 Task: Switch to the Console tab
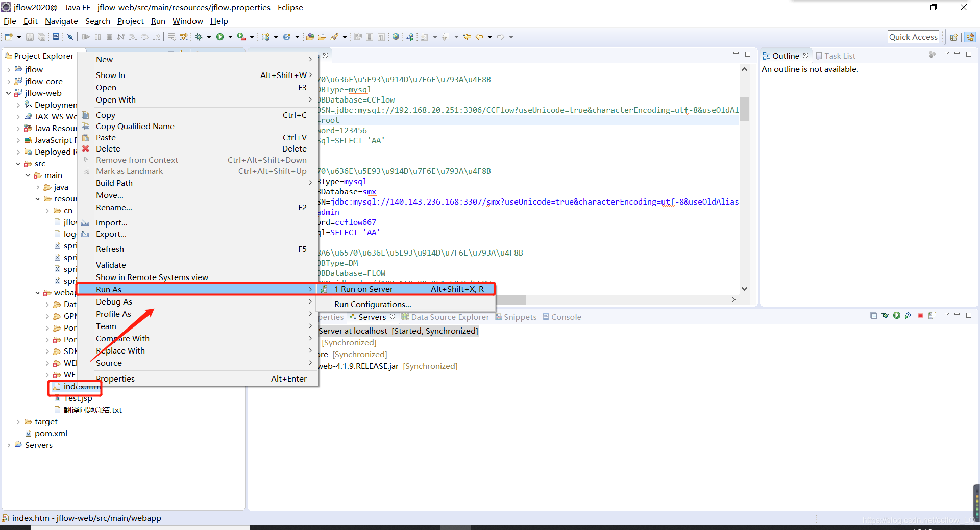pos(561,317)
